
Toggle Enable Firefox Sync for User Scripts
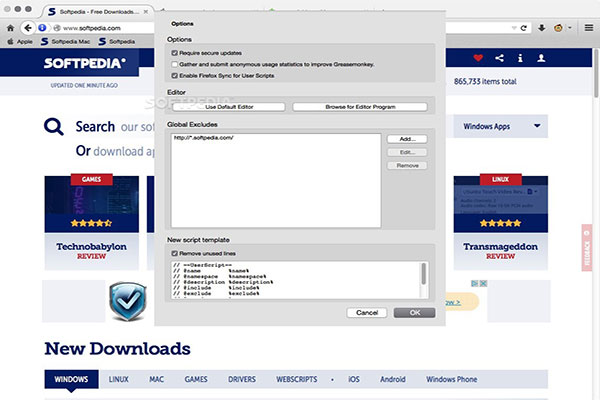click(x=175, y=75)
